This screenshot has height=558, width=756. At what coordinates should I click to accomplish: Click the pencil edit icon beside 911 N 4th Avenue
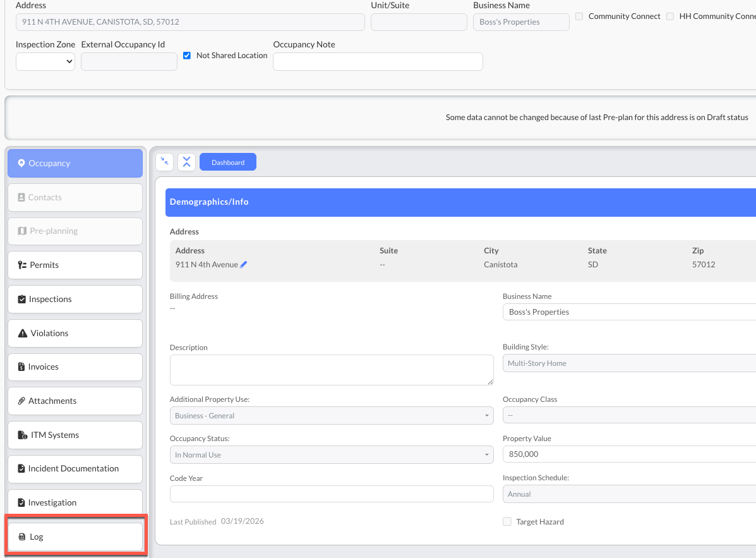click(244, 264)
